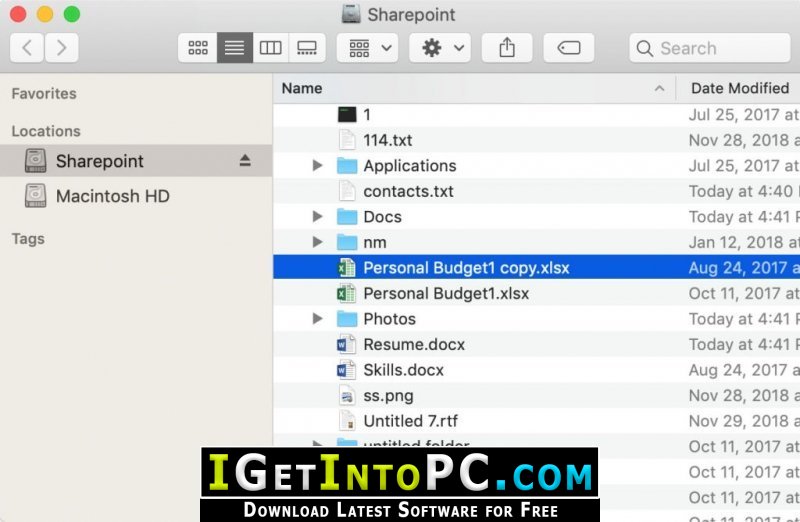This screenshot has height=522, width=800.
Task: Click the Edit Tags toolbar icon
Action: pos(568,48)
